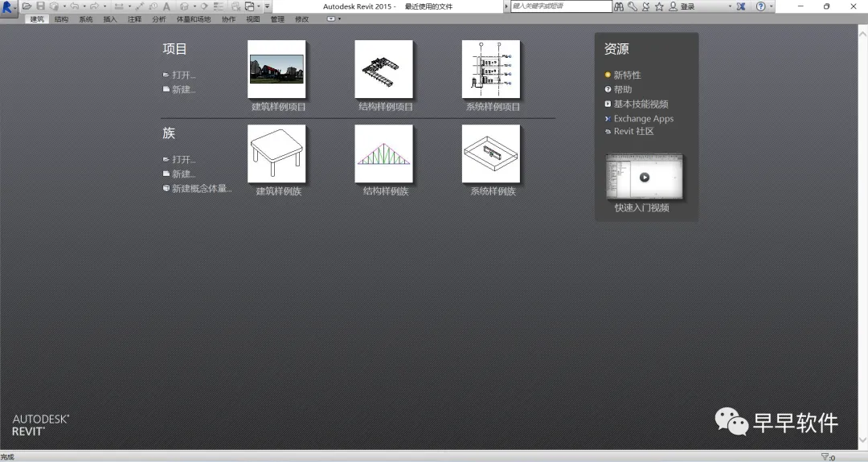The height and width of the screenshot is (462, 868).
Task: Expand the Switch Windows dropdown arrow
Action: pyautogui.click(x=259, y=6)
